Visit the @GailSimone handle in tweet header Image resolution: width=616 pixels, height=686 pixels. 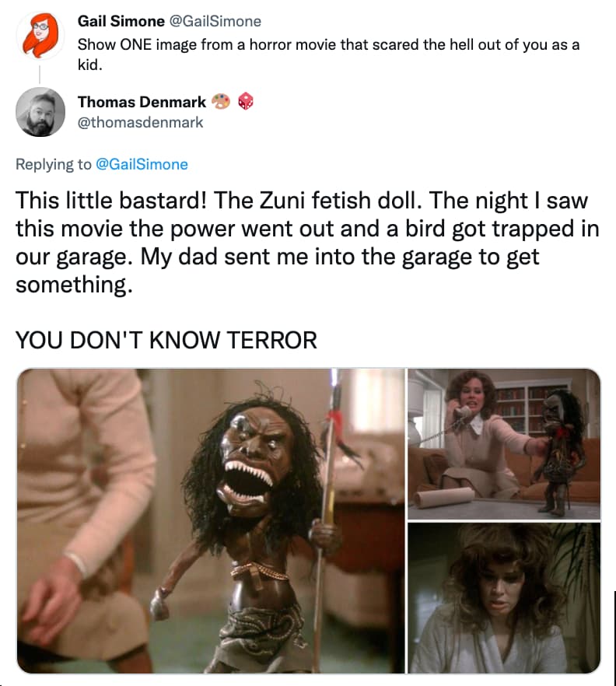pyautogui.click(x=215, y=21)
